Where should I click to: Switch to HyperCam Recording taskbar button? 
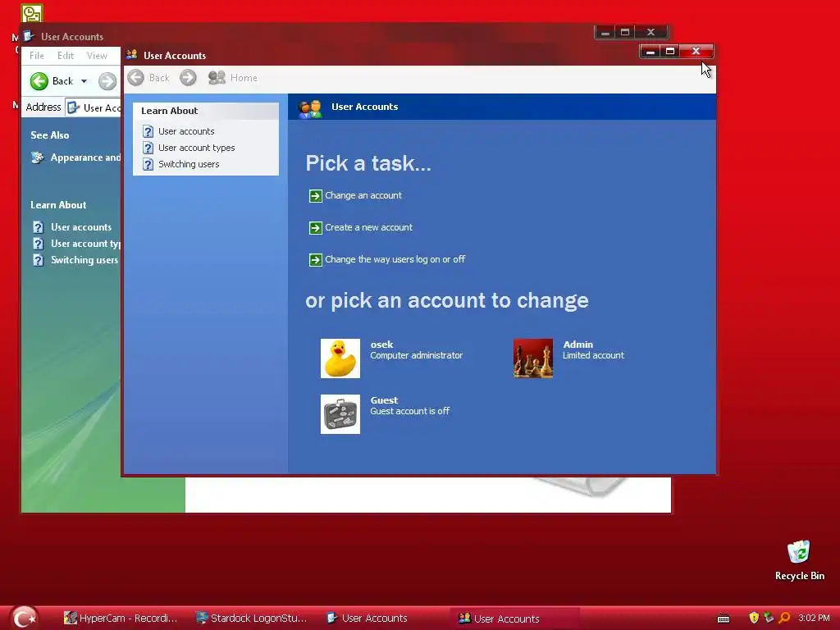pyautogui.click(x=121, y=619)
